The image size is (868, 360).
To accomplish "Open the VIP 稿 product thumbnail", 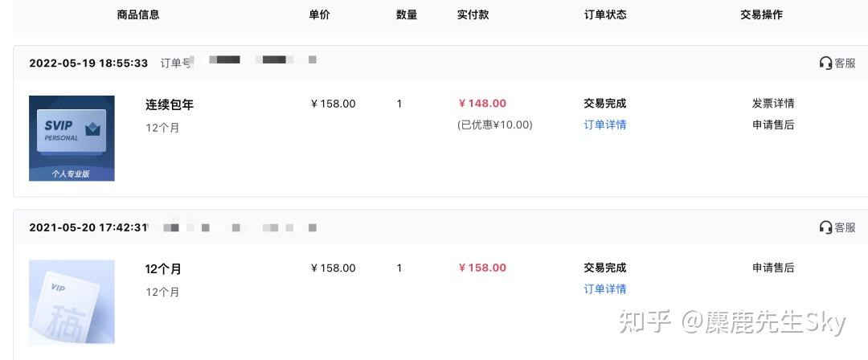I will tap(72, 302).
